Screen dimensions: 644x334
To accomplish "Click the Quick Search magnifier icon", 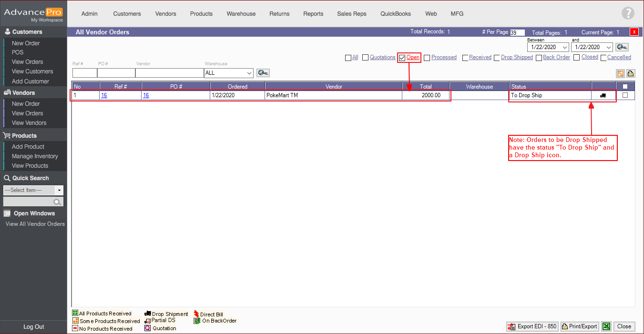I will [x=58, y=202].
